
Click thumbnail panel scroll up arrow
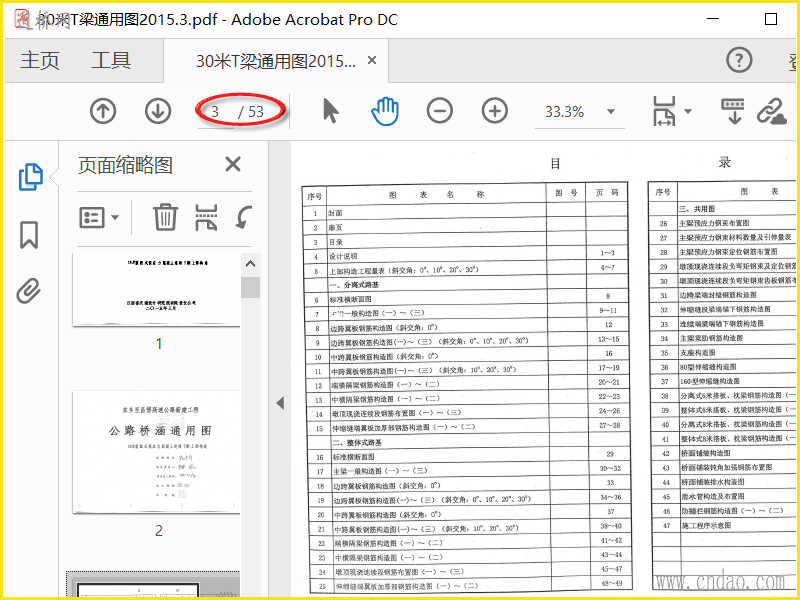pyautogui.click(x=250, y=264)
